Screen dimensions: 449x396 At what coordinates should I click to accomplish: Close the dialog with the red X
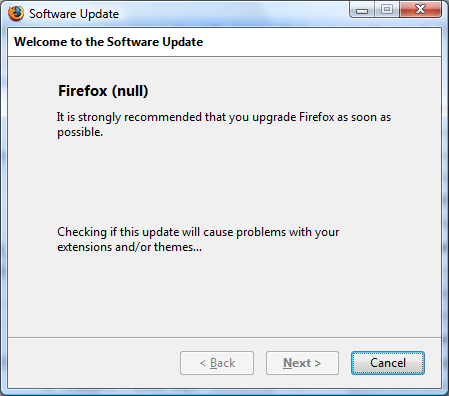tap(420, 9)
